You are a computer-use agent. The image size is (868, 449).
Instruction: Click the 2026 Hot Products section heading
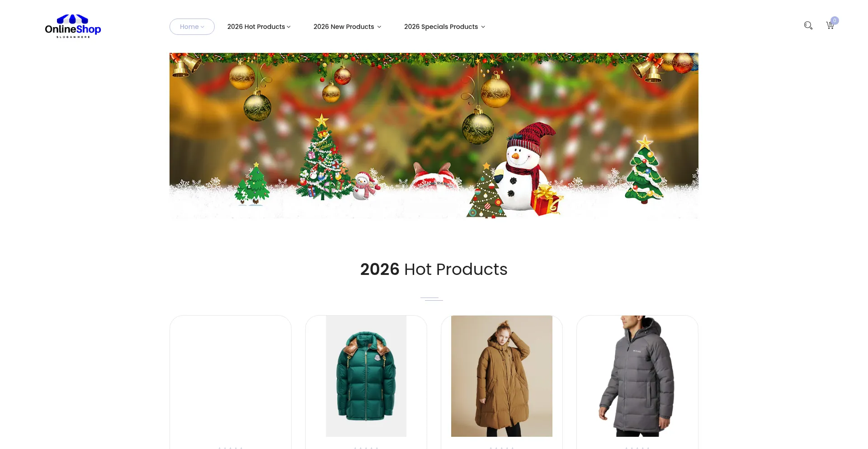click(x=434, y=269)
